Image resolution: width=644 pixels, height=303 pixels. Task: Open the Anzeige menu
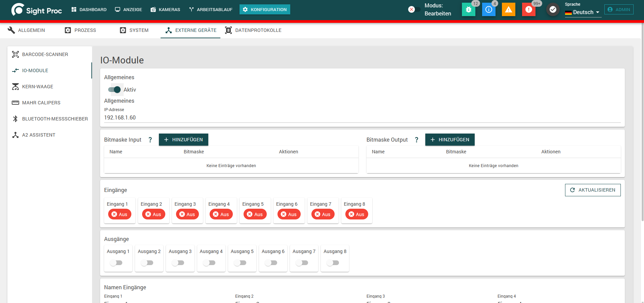(128, 9)
